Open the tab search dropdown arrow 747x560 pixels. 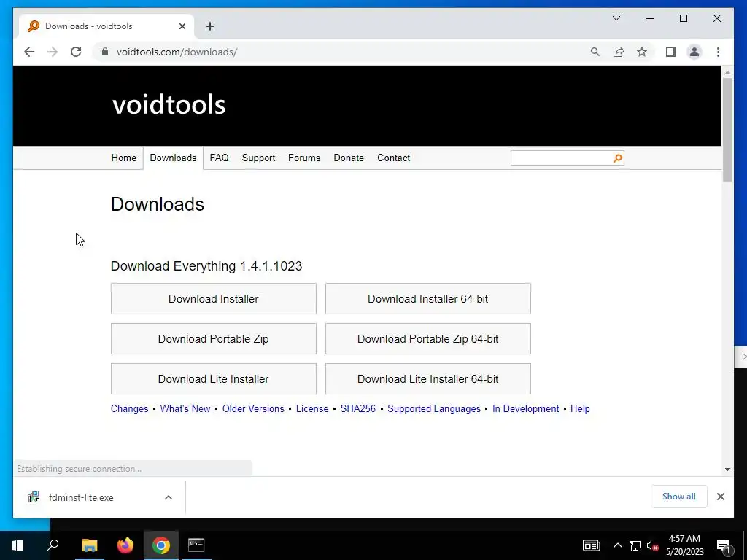(616, 18)
